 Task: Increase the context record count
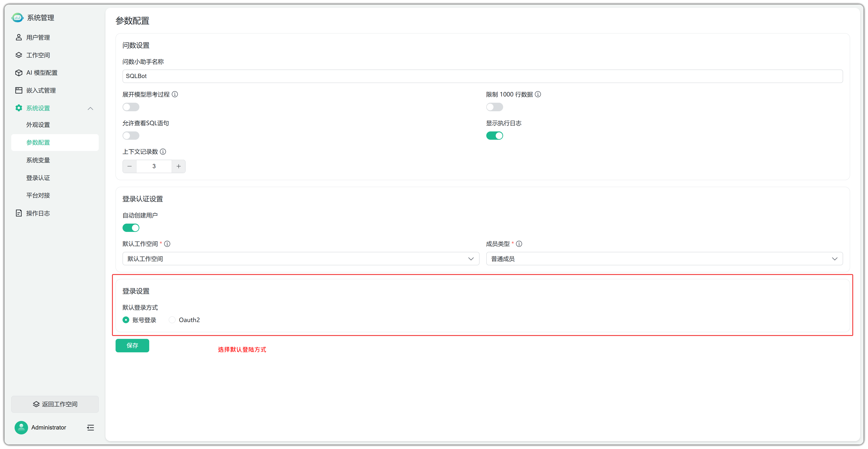(x=179, y=166)
